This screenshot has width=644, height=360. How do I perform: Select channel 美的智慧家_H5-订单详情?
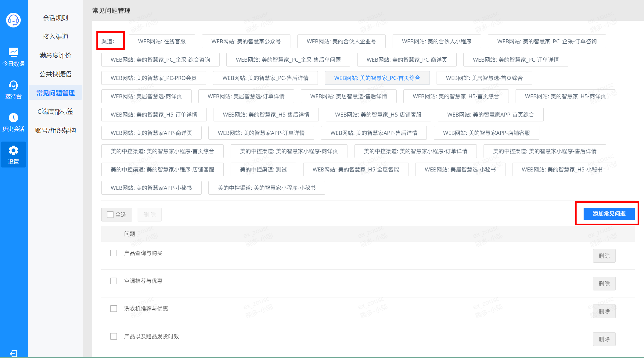pyautogui.click(x=154, y=115)
